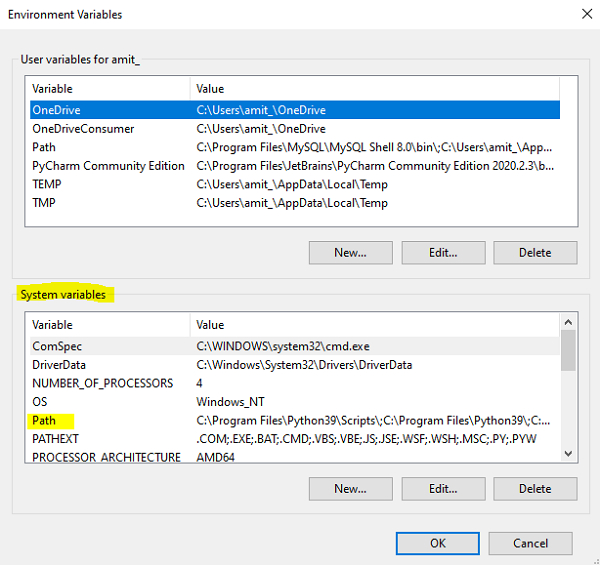The height and width of the screenshot is (565, 600).
Task: Click New button under System variables
Action: tap(350, 488)
